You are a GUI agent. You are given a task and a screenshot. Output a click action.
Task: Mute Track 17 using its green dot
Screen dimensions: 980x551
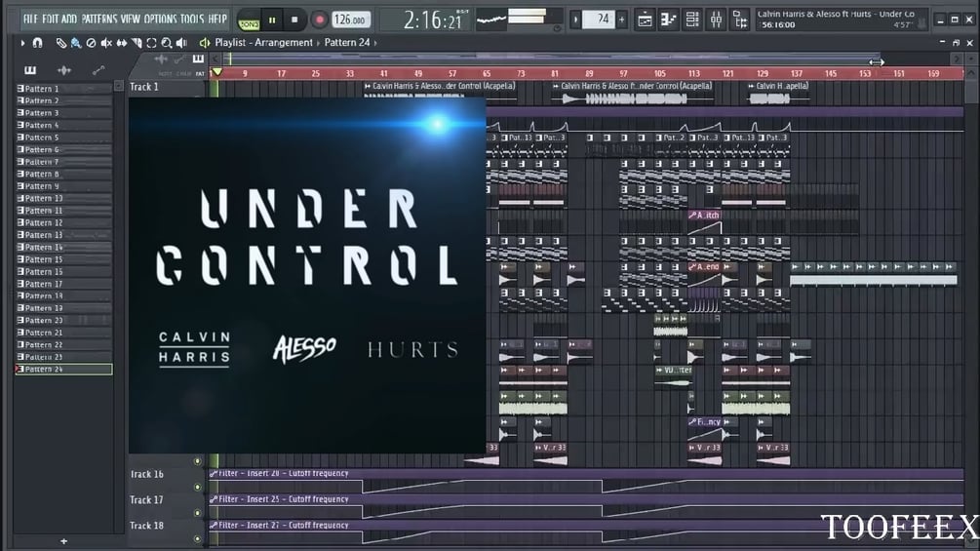tap(198, 513)
